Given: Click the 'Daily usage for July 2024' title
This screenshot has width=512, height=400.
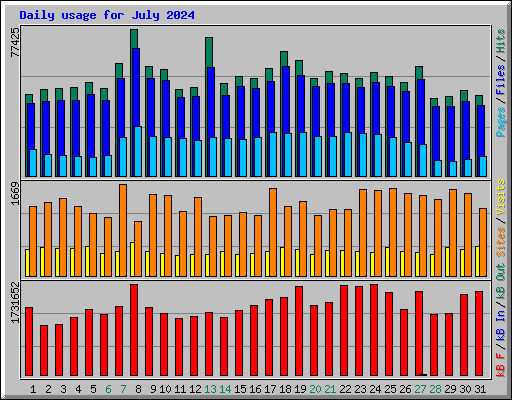Looking at the screenshot, I should pos(107,15).
